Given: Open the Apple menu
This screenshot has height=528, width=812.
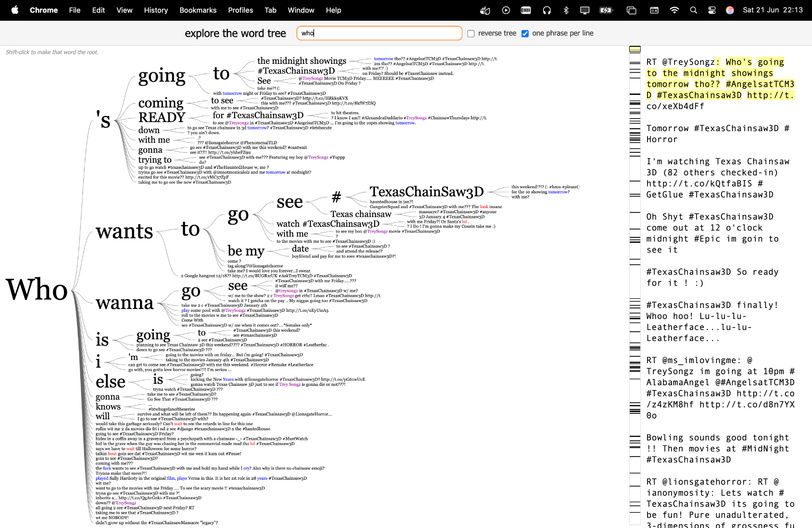Looking at the screenshot, I should [x=15, y=10].
